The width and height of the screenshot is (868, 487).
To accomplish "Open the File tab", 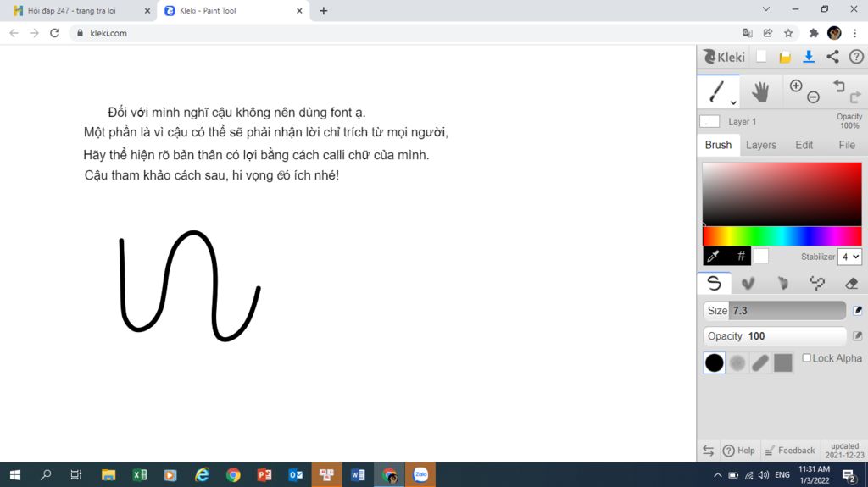I will click(x=847, y=145).
